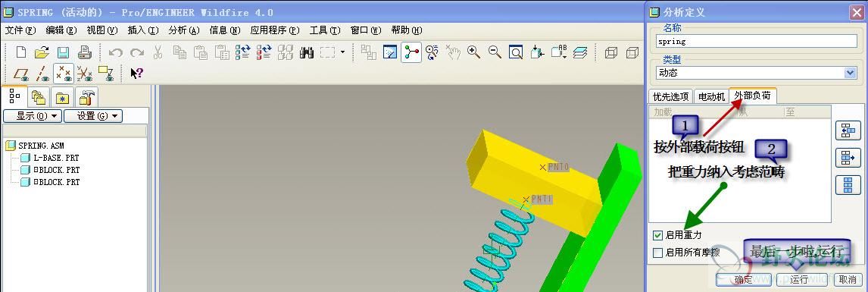Click the 名称 field containing spring
This screenshot has height=292, width=868.
pos(756,42)
